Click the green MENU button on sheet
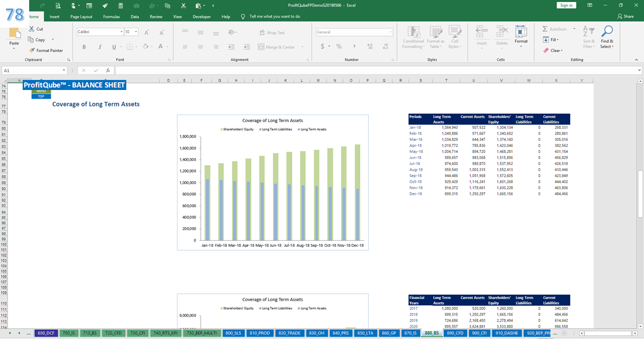644x362 pixels. tap(41, 92)
